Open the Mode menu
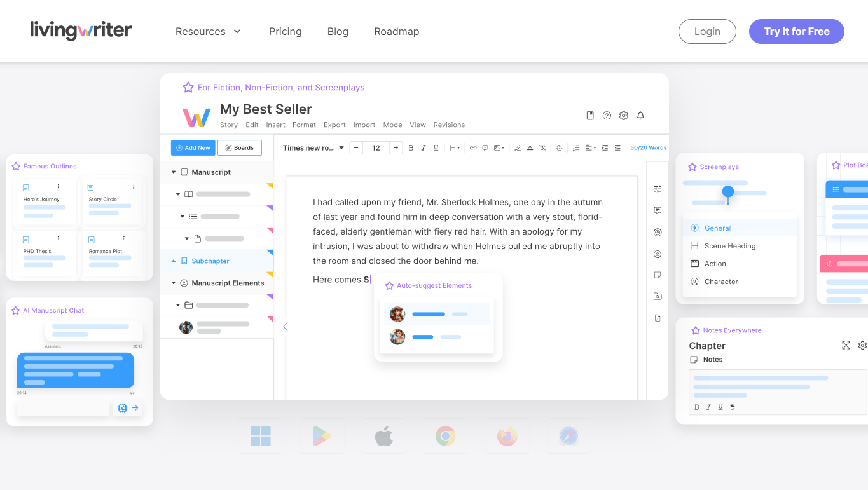The image size is (868, 490). point(392,125)
